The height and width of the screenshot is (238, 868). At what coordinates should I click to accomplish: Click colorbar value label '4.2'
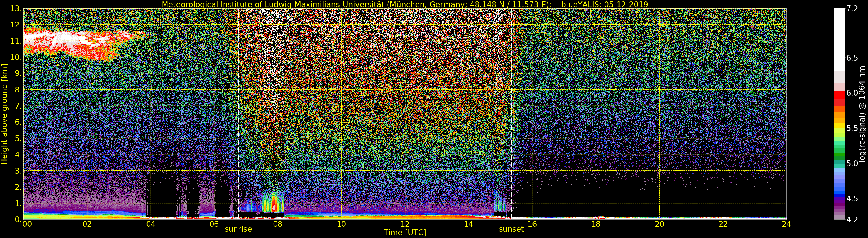click(x=852, y=220)
